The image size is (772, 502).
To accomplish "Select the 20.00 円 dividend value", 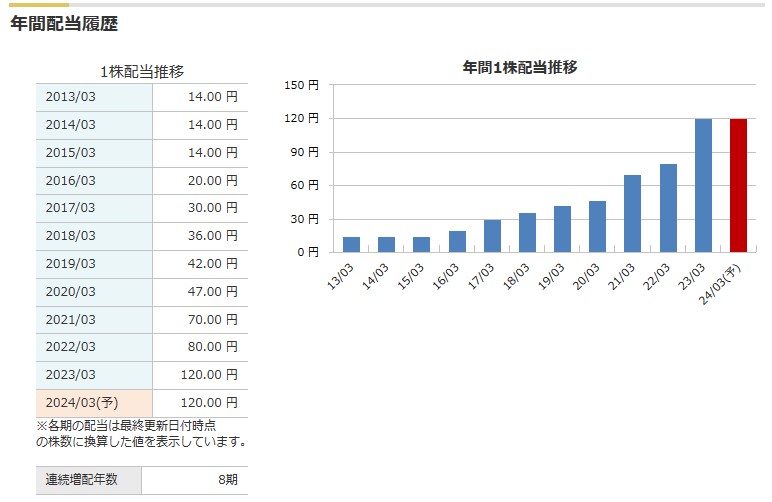I will [x=213, y=181].
